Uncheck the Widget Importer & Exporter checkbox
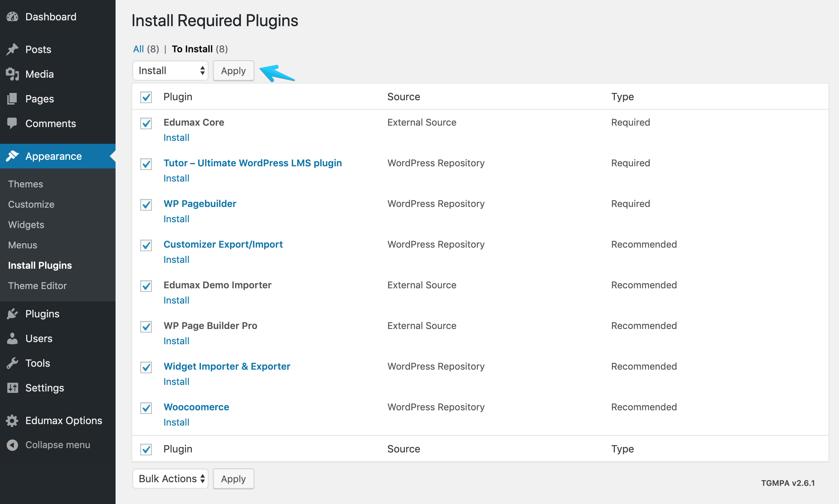 (146, 367)
